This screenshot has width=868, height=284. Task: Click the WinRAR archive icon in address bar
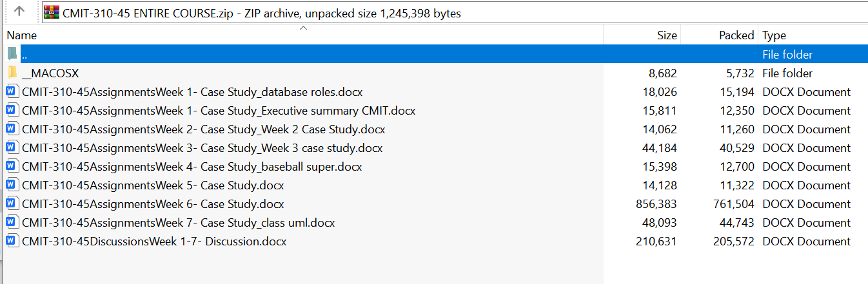point(52,12)
